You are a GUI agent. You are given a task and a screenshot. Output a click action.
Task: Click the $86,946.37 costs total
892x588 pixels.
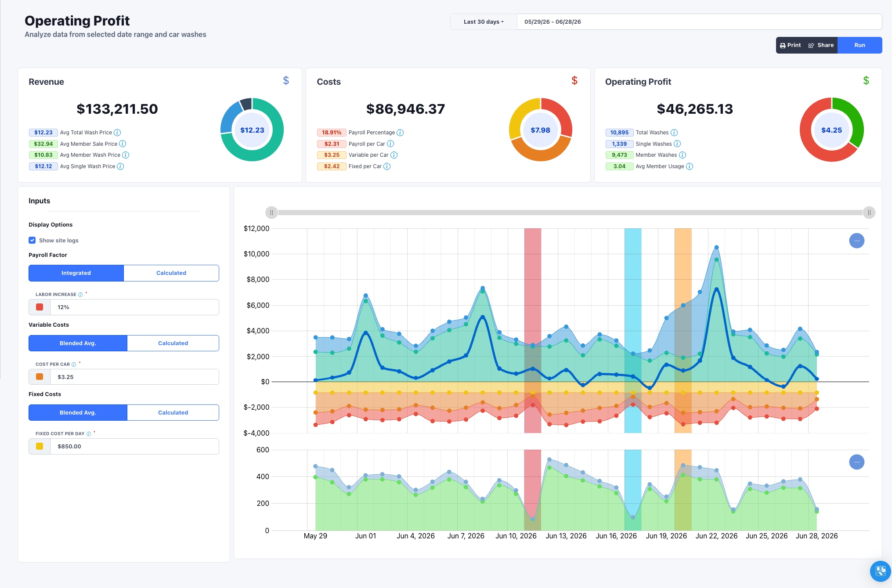[405, 109]
